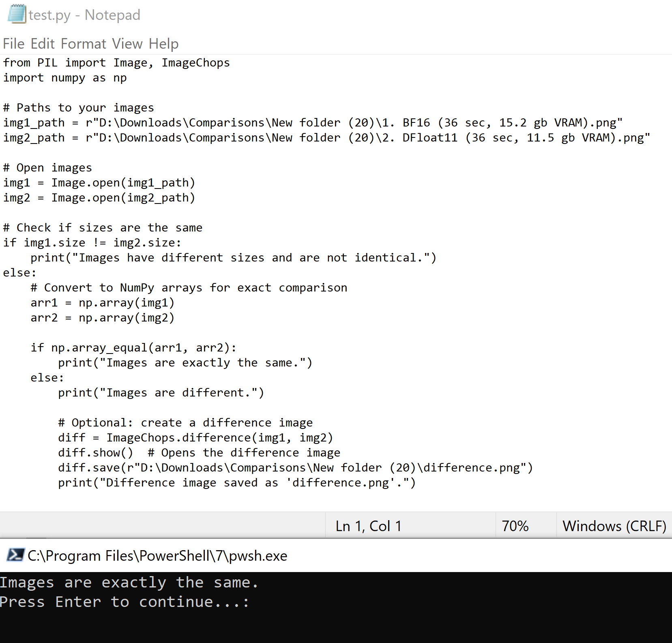
Task: Click the 'if np.array_equal(arr1, arr2):' line
Action: click(x=134, y=348)
